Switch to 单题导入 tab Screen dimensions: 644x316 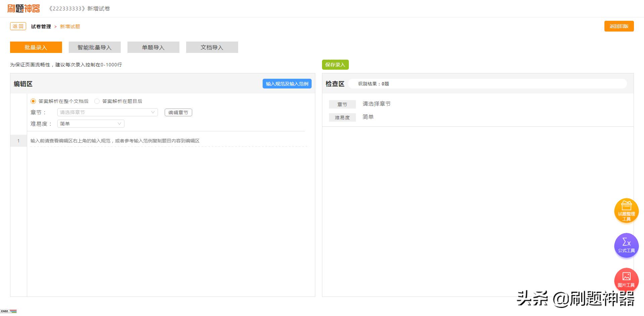[153, 47]
